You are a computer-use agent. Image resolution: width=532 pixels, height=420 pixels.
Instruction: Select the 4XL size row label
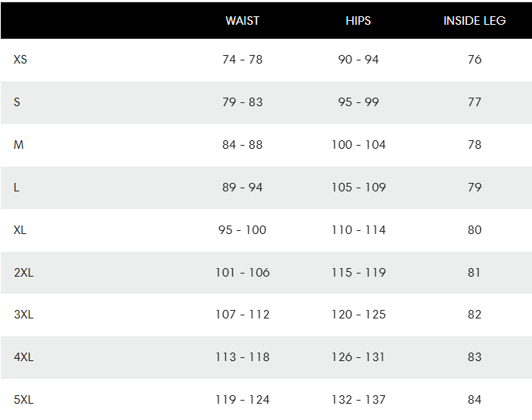click(24, 357)
